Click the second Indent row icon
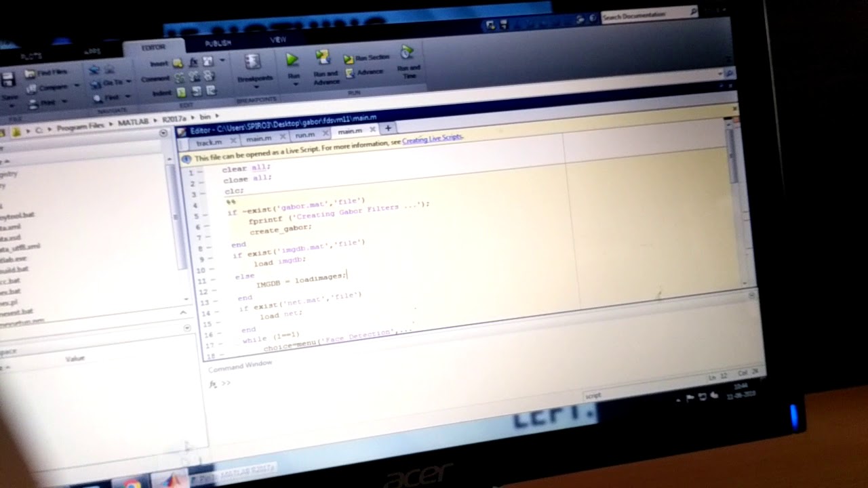868x488 pixels. point(196,91)
